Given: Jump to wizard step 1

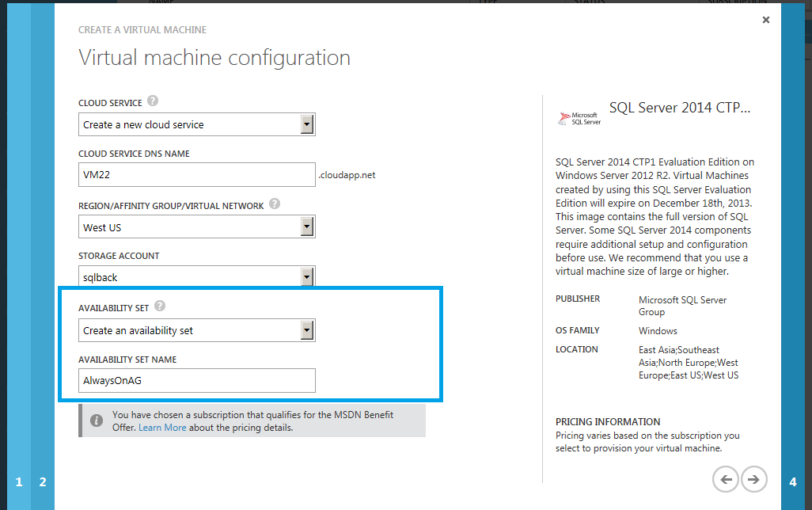Looking at the screenshot, I should [19, 481].
